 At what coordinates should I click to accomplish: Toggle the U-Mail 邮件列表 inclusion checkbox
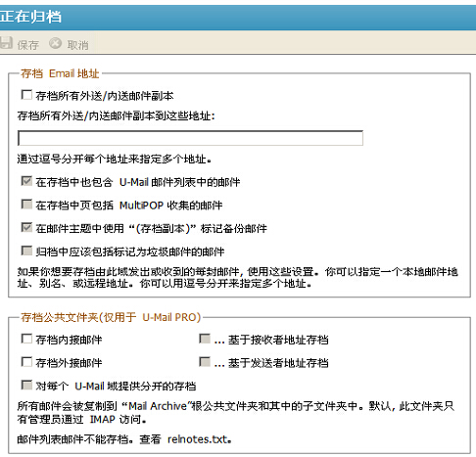[26, 181]
